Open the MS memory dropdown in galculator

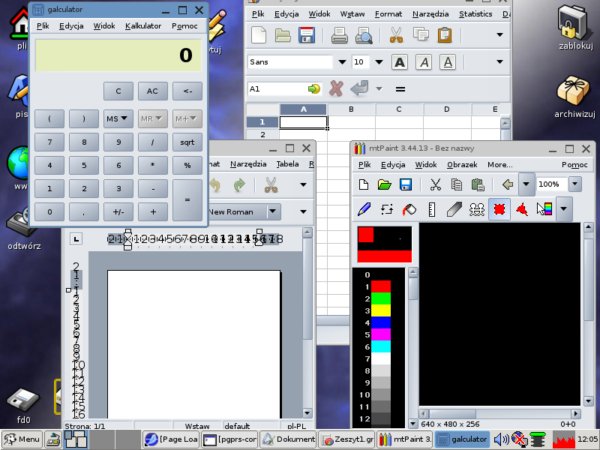118,119
